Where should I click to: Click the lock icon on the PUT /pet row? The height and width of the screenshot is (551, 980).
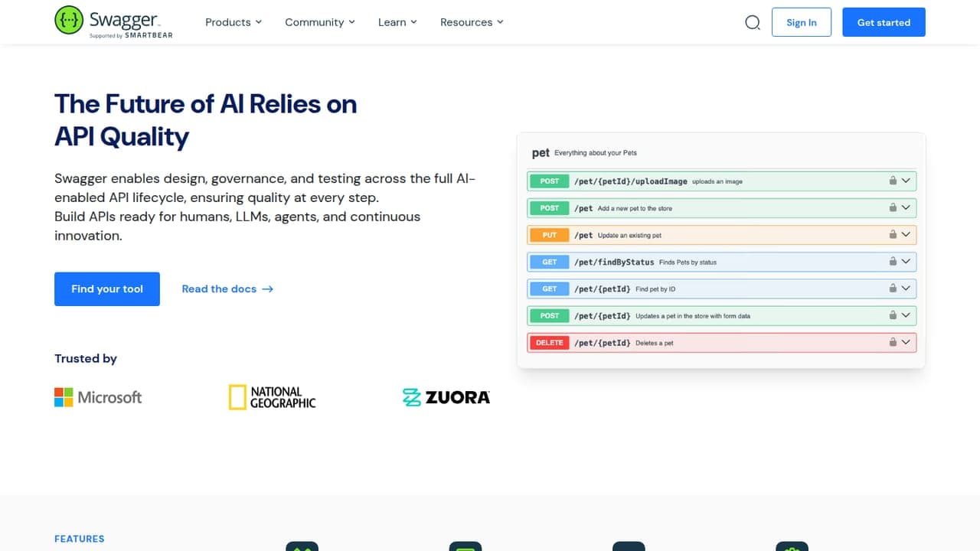point(893,234)
